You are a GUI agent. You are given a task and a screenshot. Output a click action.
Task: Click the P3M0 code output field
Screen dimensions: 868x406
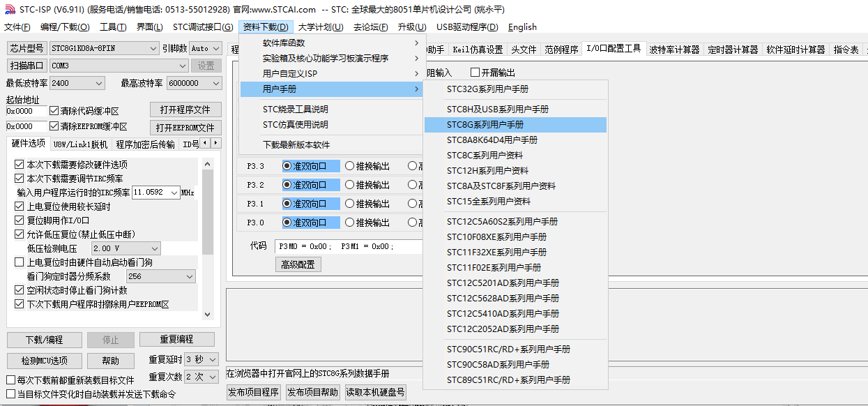pos(349,246)
